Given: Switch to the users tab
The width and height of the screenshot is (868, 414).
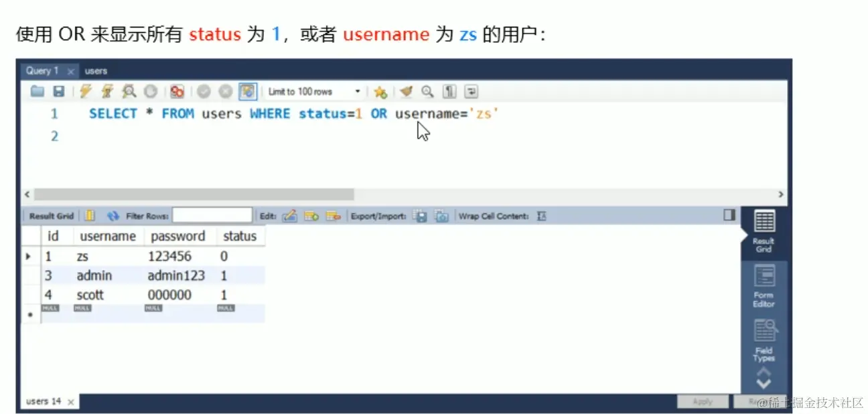Looking at the screenshot, I should tap(96, 70).
